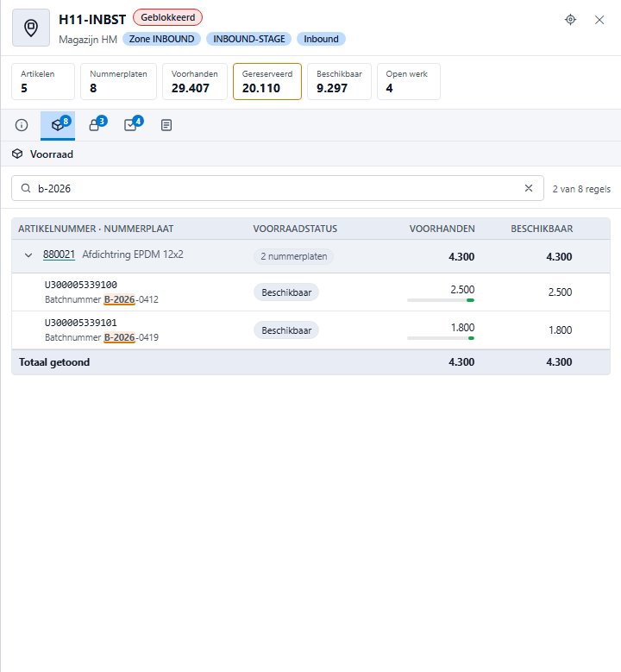Click the Geblokkeerd status badge
This screenshot has height=672, width=621.
coord(167,17)
